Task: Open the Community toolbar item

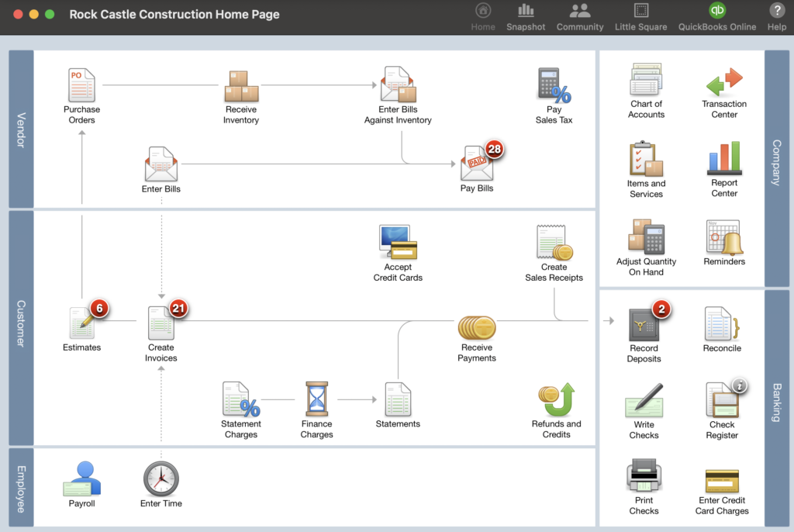Action: point(580,16)
